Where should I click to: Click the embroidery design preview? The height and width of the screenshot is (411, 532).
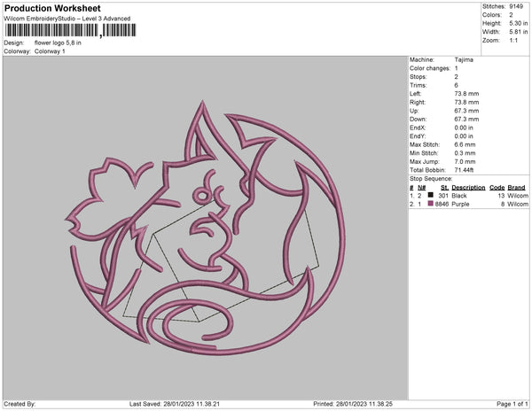pyautogui.click(x=206, y=228)
